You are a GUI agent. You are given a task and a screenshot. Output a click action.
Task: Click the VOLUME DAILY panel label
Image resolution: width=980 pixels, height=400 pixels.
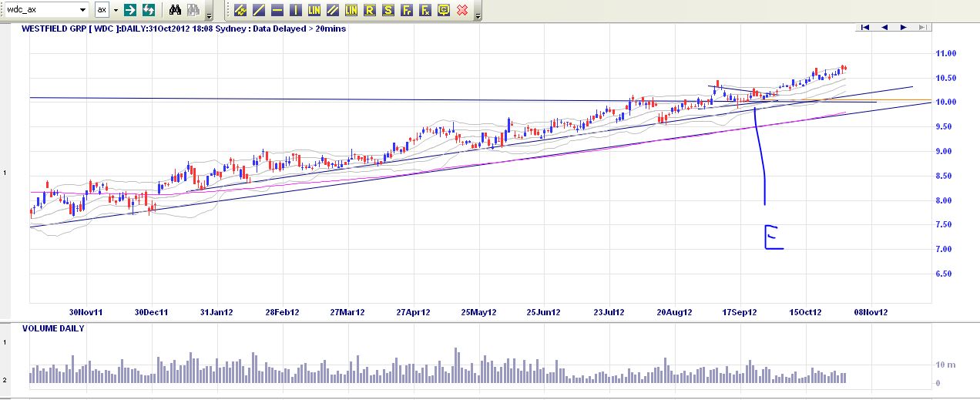point(54,328)
